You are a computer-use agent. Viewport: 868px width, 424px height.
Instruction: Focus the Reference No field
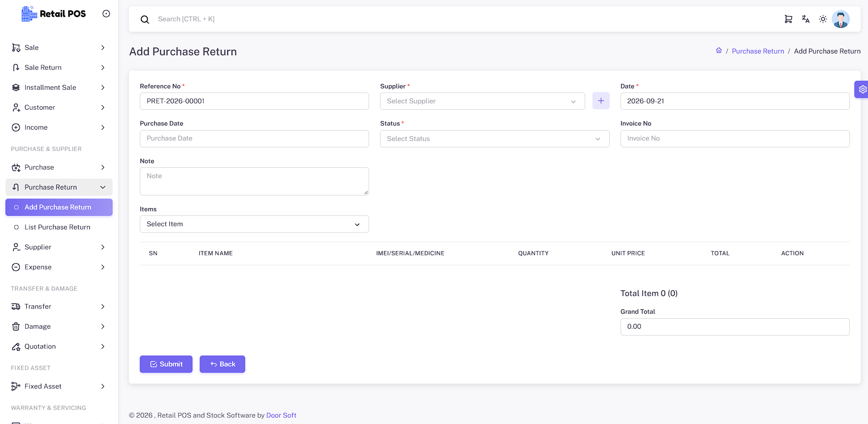coord(254,101)
